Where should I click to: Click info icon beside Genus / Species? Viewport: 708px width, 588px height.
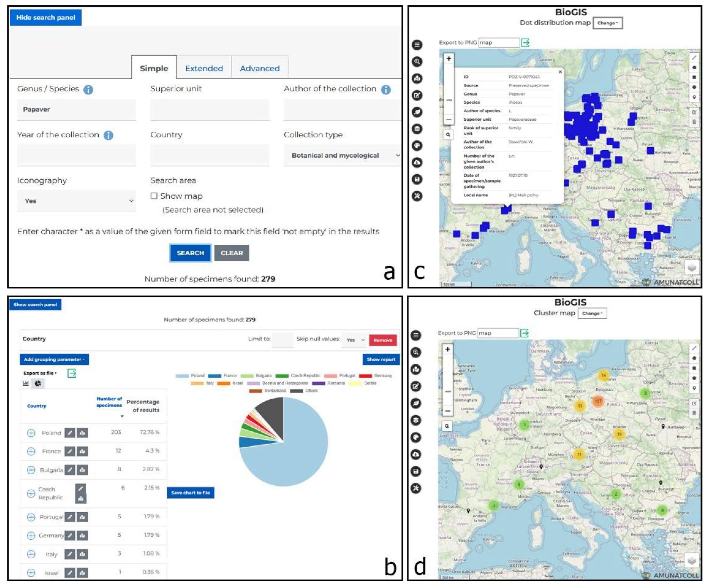point(88,90)
